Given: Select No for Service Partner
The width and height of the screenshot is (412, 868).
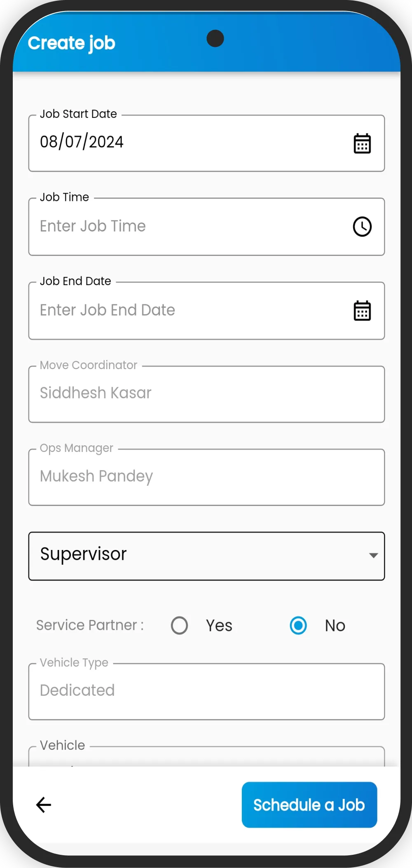Looking at the screenshot, I should coord(298,625).
